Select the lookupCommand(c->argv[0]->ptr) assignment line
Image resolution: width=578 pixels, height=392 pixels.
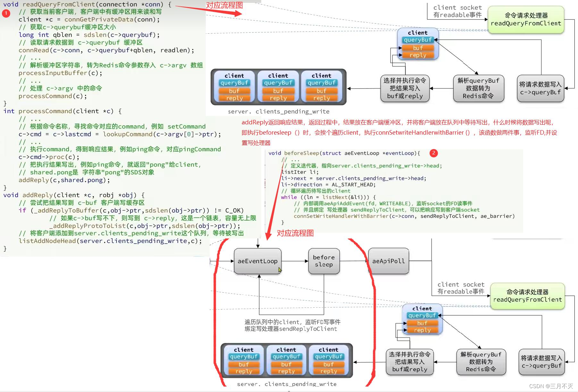pyautogui.click(x=120, y=134)
